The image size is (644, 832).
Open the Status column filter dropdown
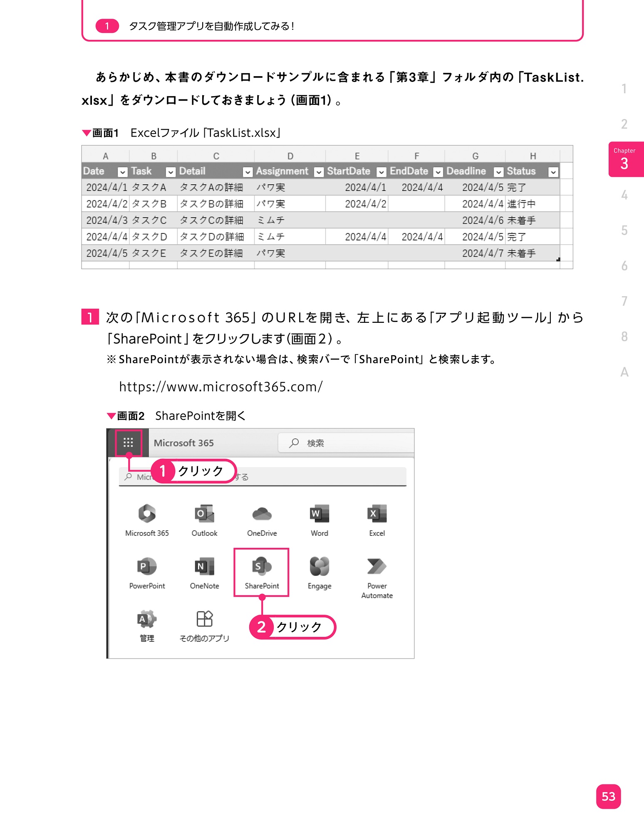coord(553,172)
